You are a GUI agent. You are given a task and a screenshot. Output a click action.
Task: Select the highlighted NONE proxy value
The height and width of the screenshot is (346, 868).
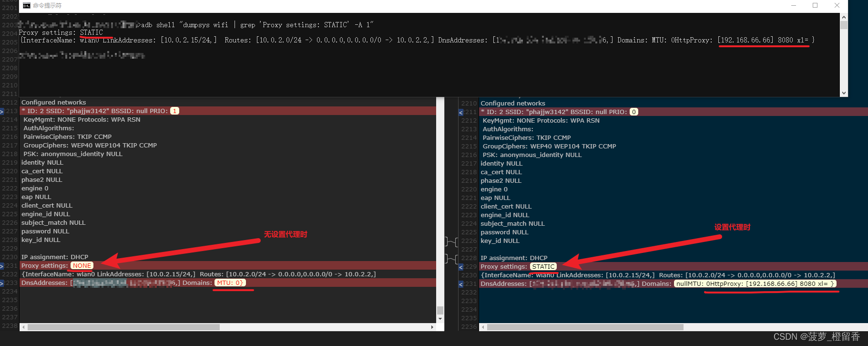pos(82,266)
